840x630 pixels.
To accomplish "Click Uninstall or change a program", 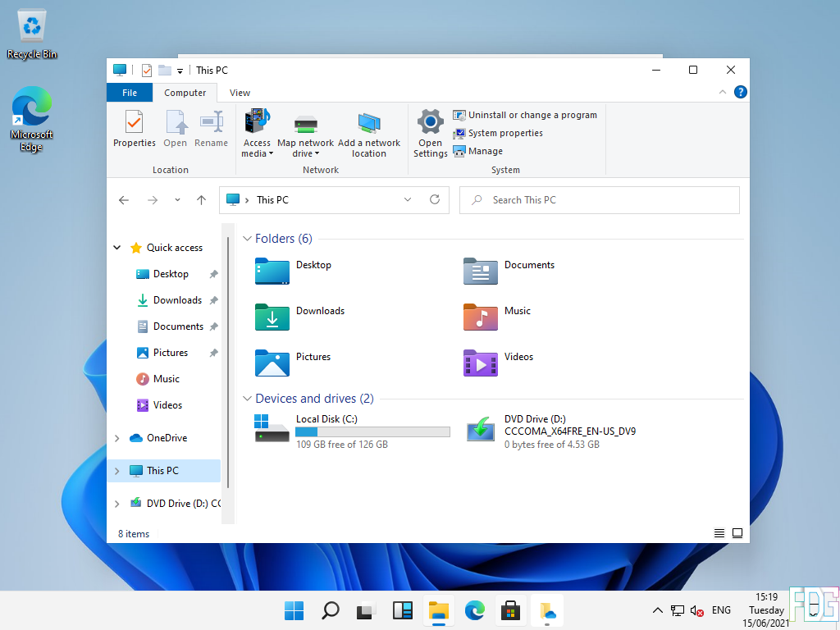I will pyautogui.click(x=525, y=115).
